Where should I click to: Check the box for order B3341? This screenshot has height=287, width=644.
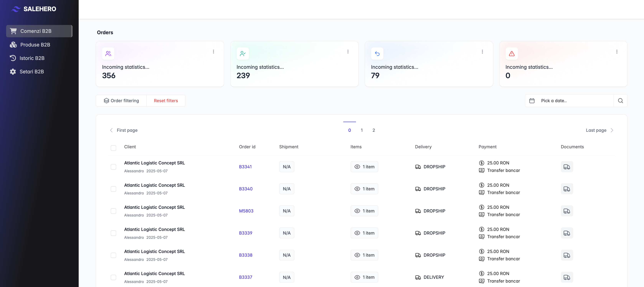click(113, 167)
